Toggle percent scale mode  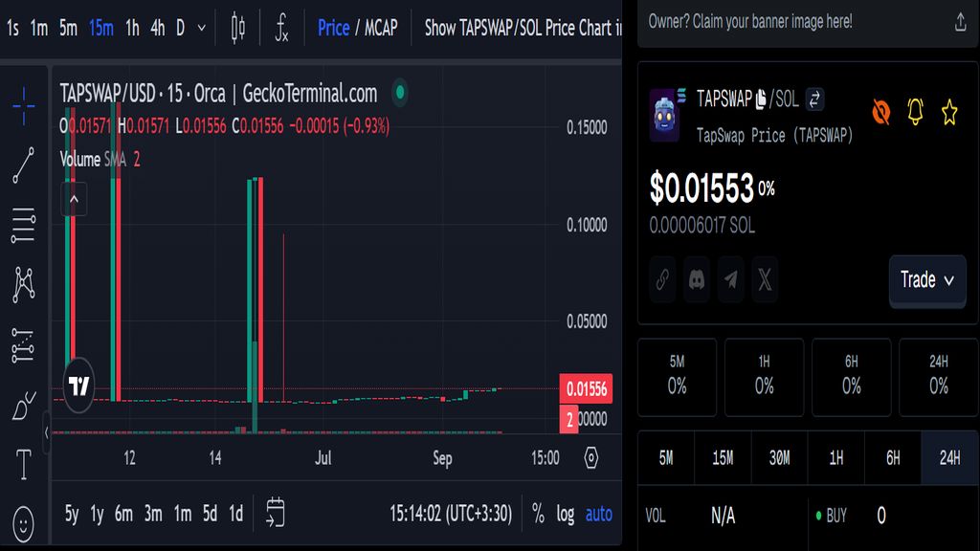click(538, 514)
